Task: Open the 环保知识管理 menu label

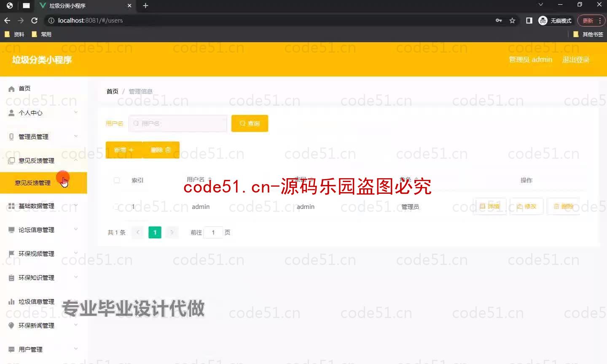Action: [x=36, y=278]
